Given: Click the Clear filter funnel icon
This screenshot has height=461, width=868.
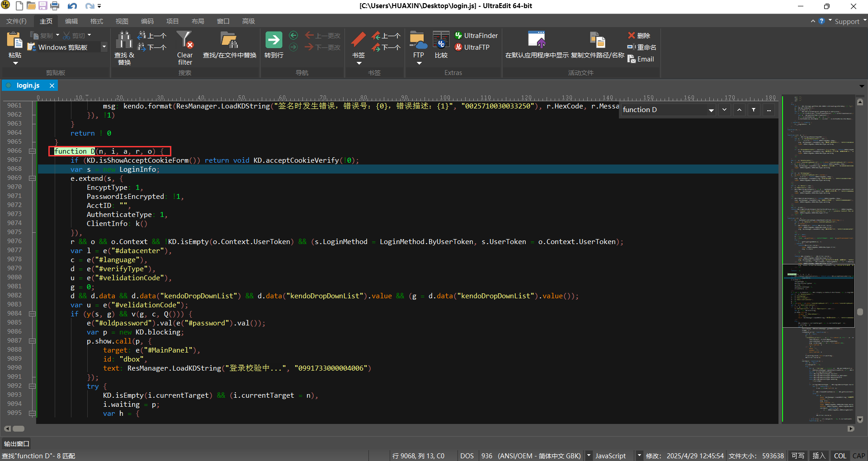Looking at the screenshot, I should pos(184,40).
